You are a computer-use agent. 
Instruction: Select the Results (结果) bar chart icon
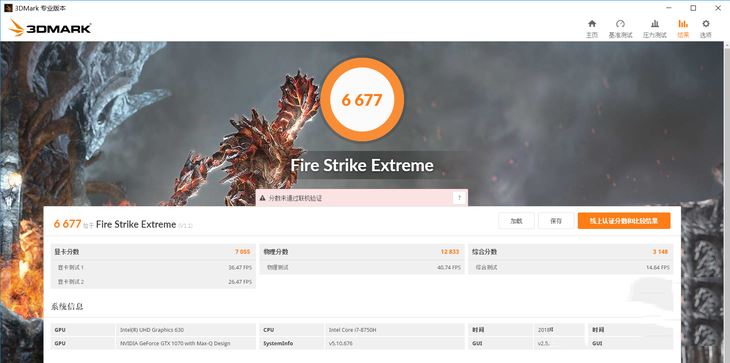click(683, 24)
